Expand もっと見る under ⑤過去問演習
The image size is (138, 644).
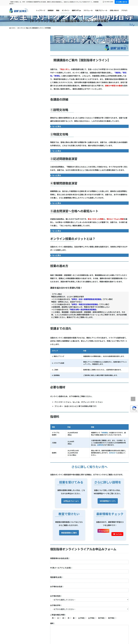pyautogui.click(x=89, y=231)
